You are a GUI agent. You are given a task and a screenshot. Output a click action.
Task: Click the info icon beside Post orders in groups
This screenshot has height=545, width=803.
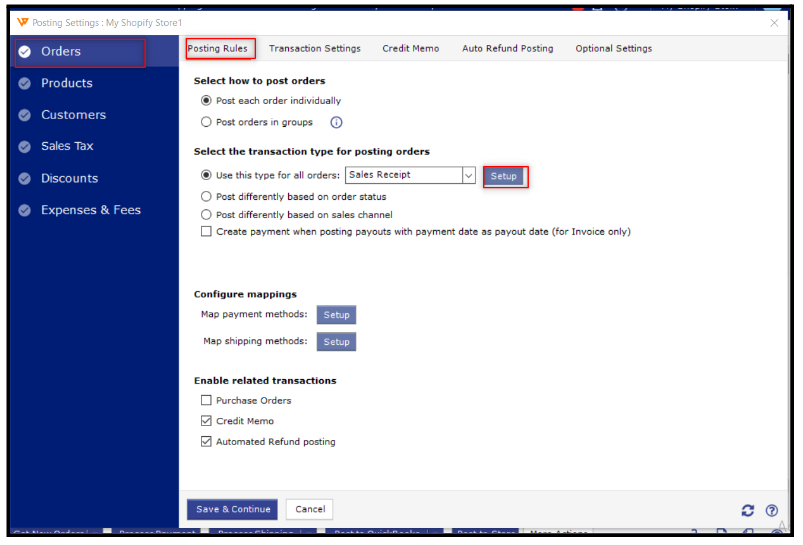pyautogui.click(x=336, y=122)
